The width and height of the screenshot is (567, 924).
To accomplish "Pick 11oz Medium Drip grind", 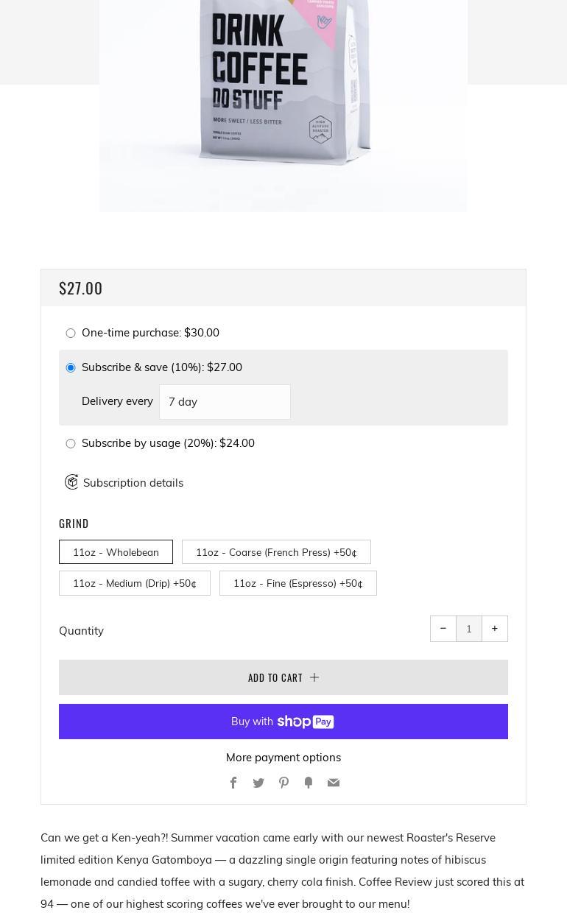I will (x=135, y=583).
